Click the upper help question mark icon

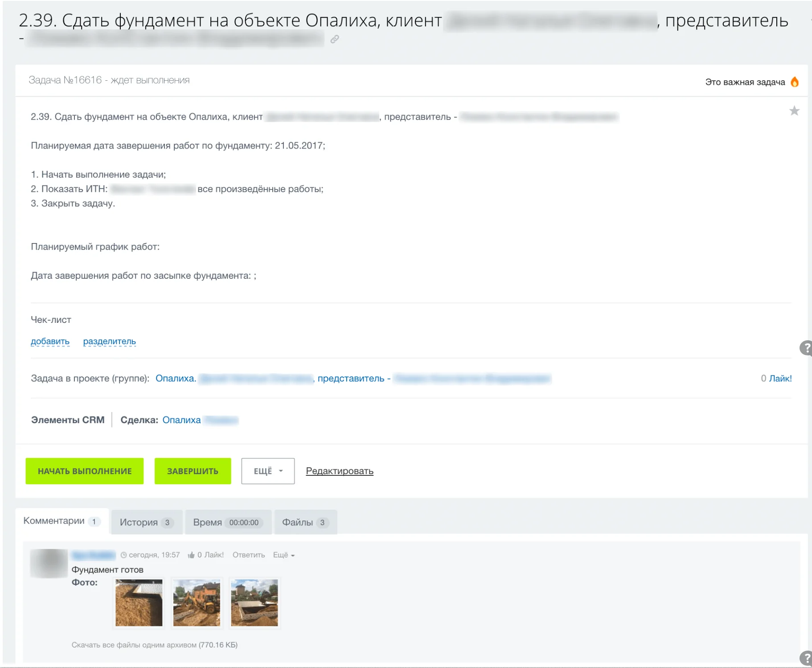tap(806, 348)
